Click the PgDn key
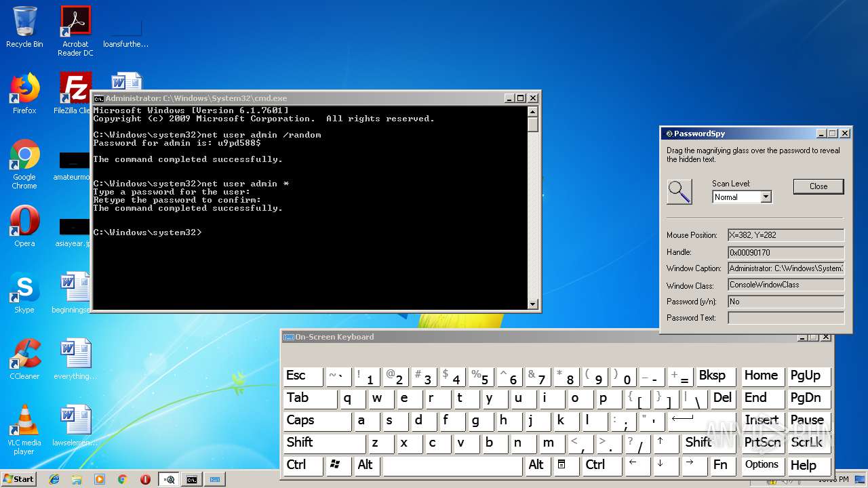This screenshot has width=868, height=488. coord(808,399)
